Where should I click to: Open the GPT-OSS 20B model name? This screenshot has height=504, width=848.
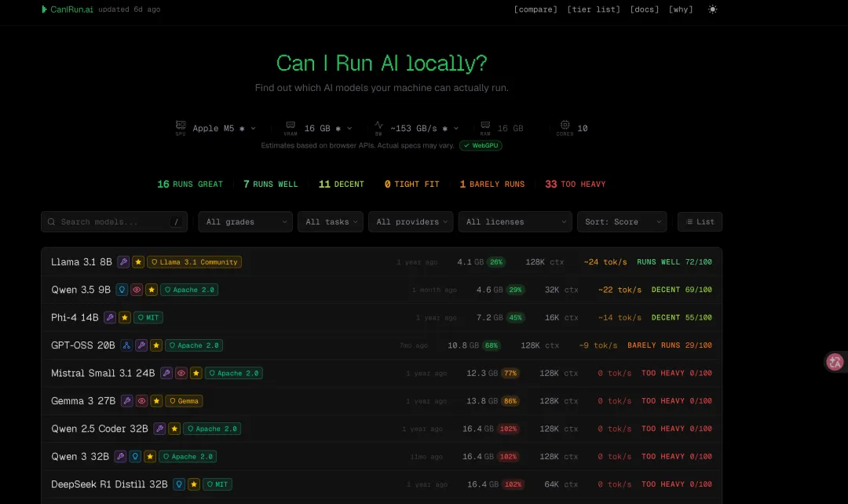pos(83,345)
